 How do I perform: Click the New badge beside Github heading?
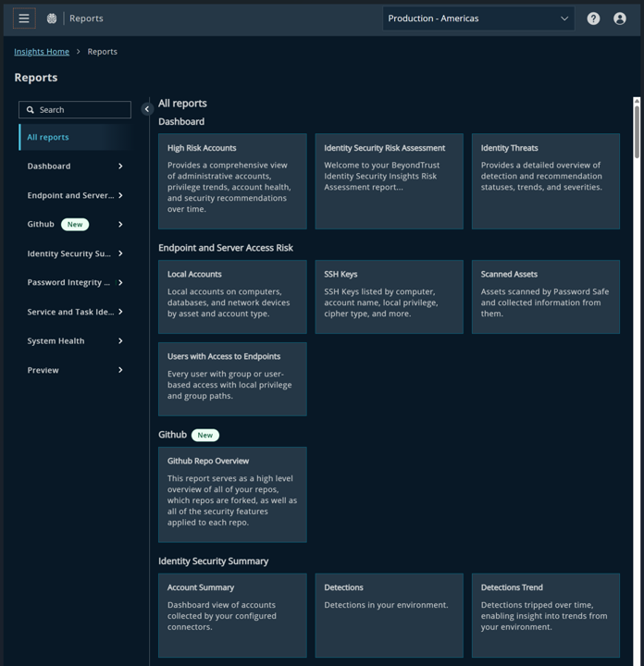(x=205, y=435)
